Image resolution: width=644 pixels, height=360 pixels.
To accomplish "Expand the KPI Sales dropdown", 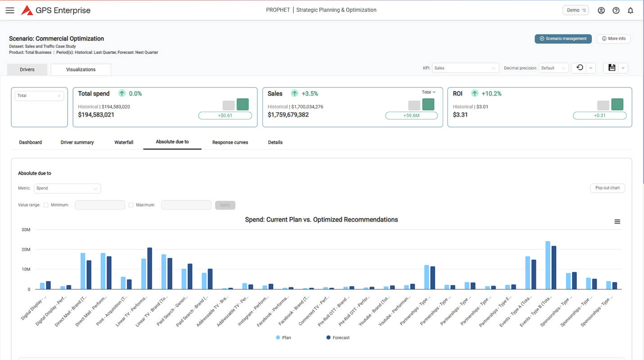I will click(x=465, y=68).
